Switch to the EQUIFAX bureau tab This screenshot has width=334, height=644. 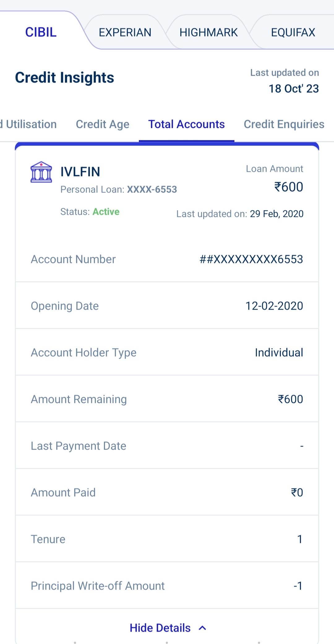(293, 32)
